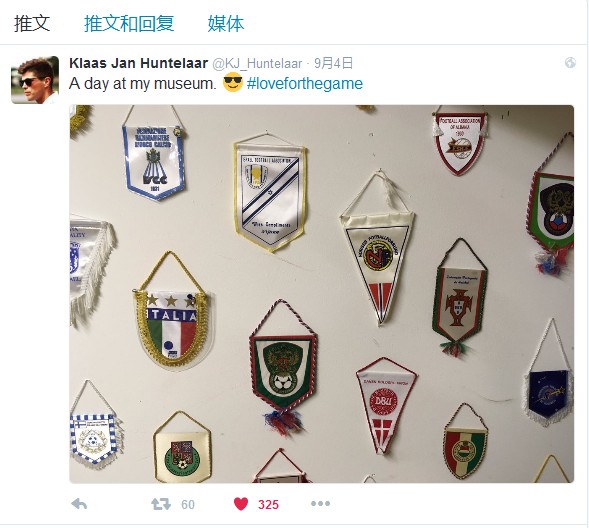Switch to the 推文和回复 tab
Image resolution: width=589 pixels, height=528 pixels.
pos(129,23)
